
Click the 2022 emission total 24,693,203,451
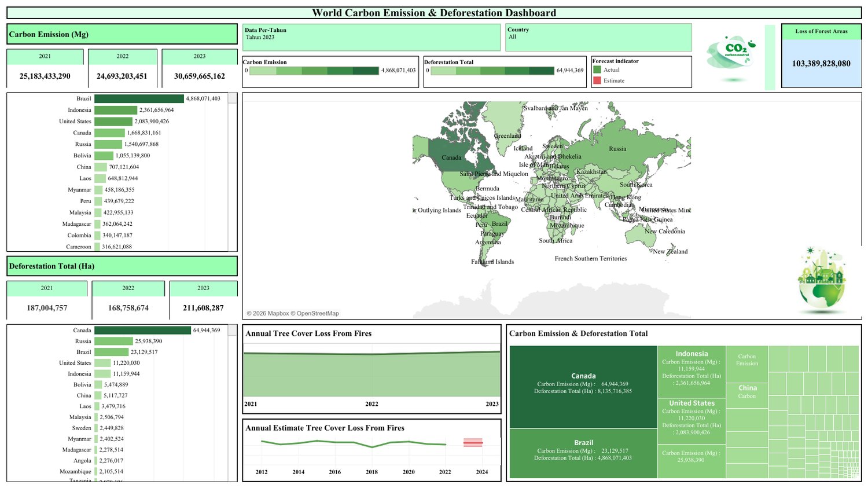[122, 76]
